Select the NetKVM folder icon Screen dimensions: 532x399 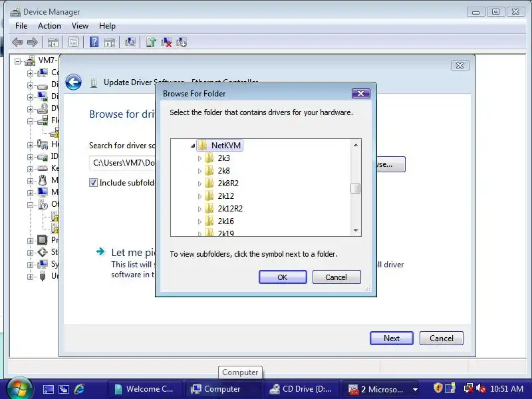[x=202, y=145]
